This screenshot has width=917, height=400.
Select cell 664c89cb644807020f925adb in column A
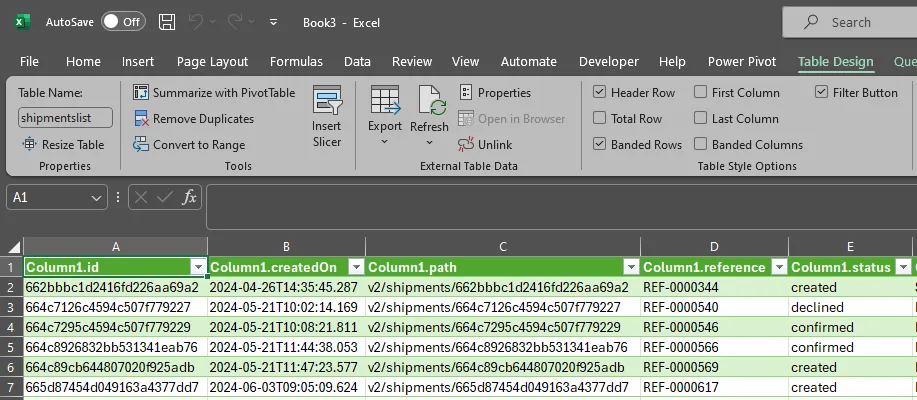coord(115,367)
